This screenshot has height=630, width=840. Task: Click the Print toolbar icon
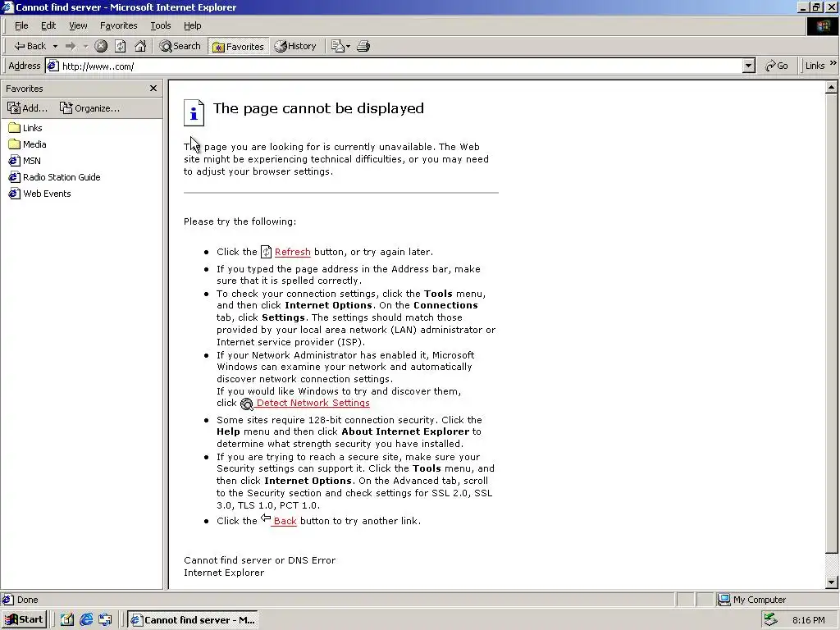pyautogui.click(x=363, y=46)
